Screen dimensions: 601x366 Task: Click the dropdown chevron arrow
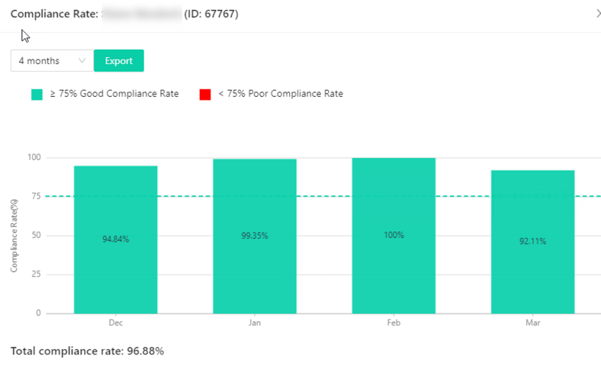point(82,61)
